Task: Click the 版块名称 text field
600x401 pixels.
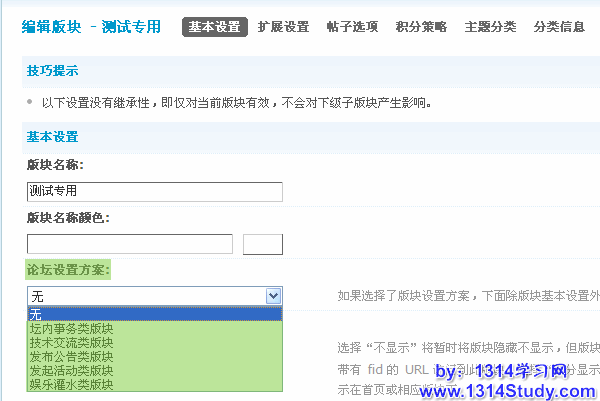Action: pyautogui.click(x=155, y=192)
